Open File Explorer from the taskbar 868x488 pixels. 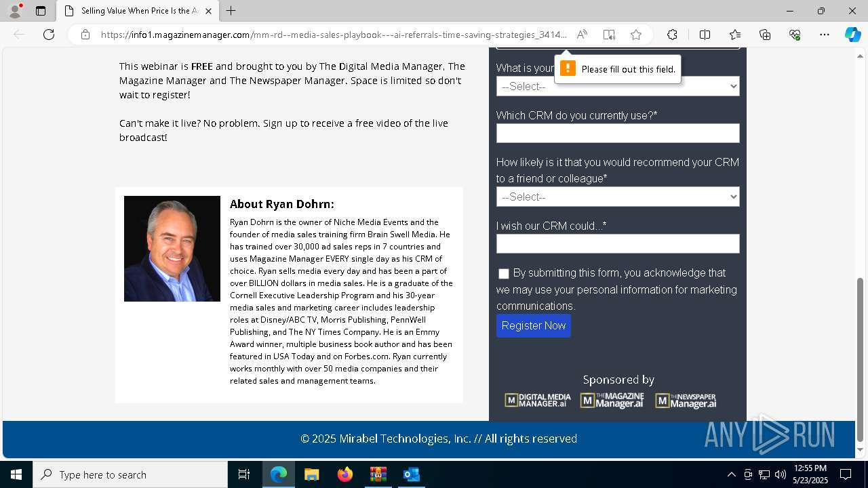(x=312, y=474)
